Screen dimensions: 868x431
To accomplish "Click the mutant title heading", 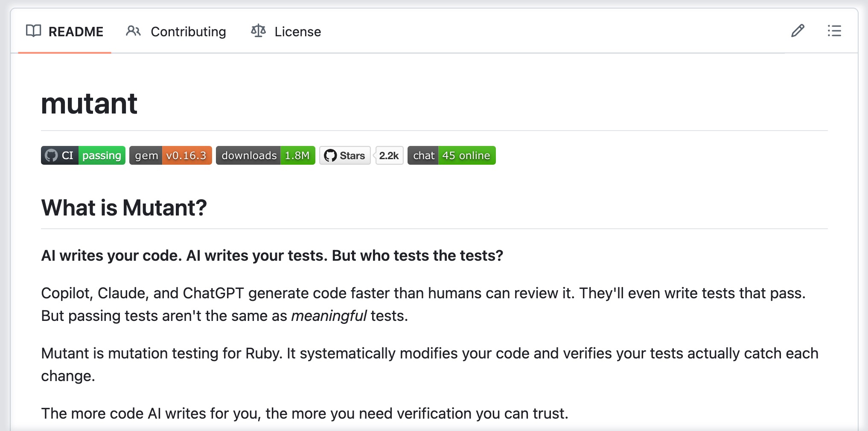I will [89, 104].
